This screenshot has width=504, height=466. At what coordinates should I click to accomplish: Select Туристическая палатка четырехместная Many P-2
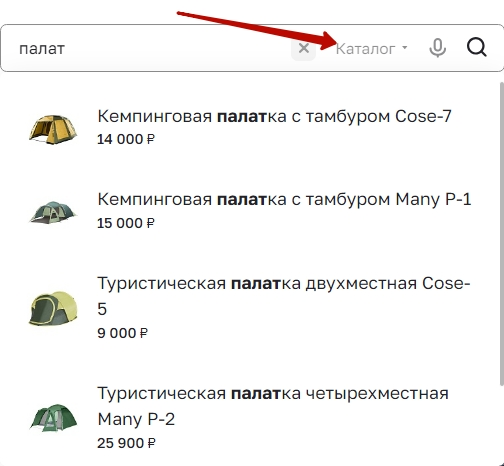coord(273,406)
